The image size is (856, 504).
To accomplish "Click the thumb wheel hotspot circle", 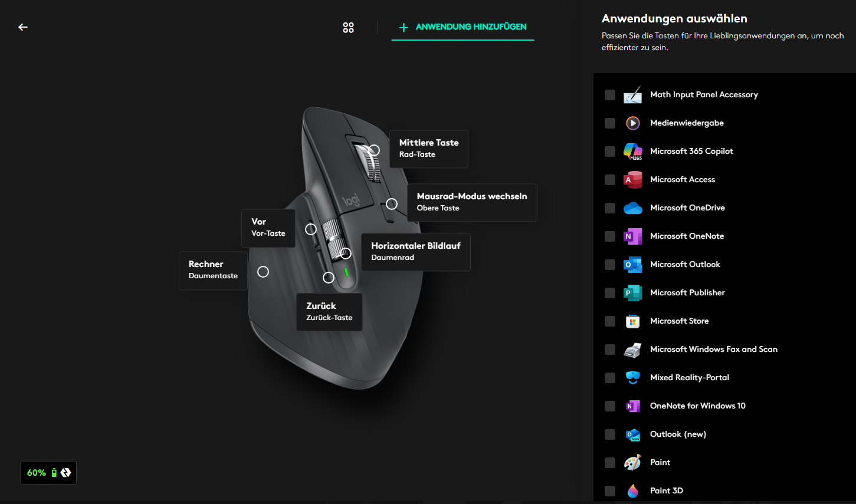I will click(x=346, y=253).
